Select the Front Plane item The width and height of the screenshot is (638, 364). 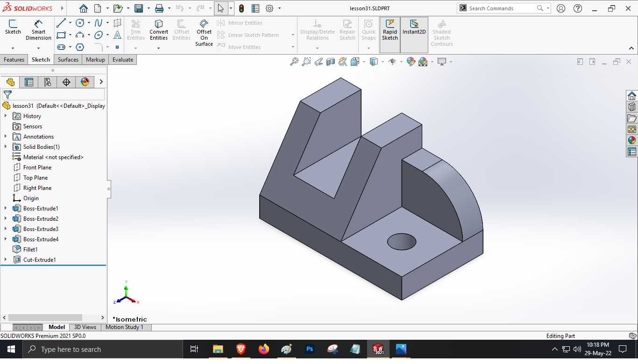click(x=37, y=168)
